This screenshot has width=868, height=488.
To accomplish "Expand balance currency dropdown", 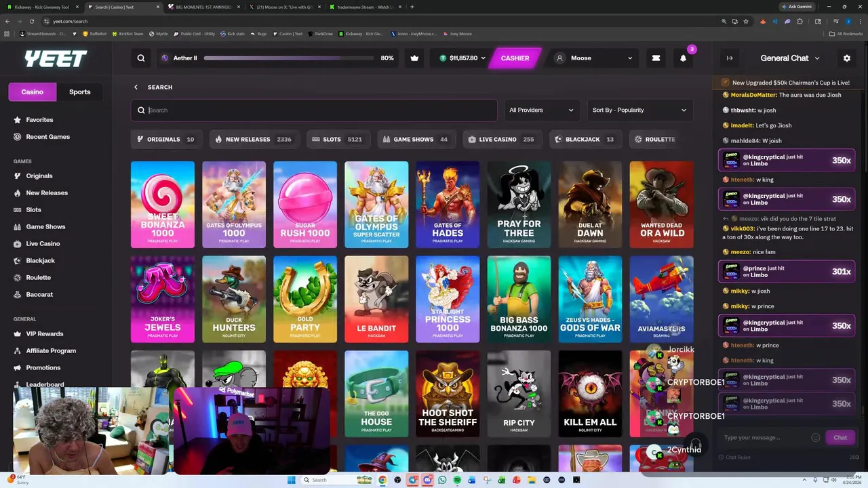I will [483, 58].
